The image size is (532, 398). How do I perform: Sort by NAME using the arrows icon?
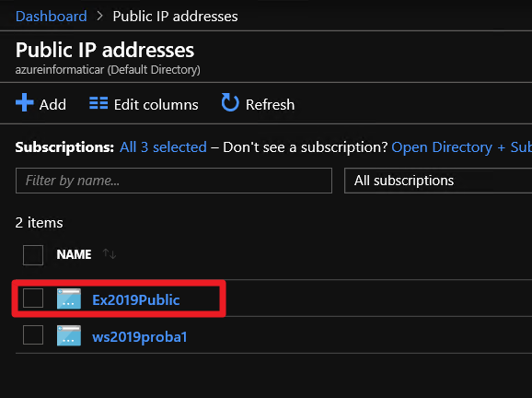tap(110, 253)
